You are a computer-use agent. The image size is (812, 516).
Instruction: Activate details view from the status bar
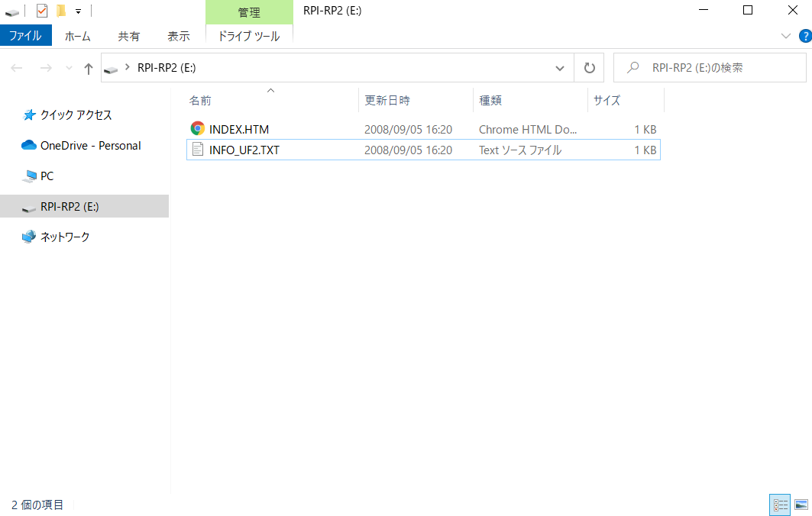780,505
